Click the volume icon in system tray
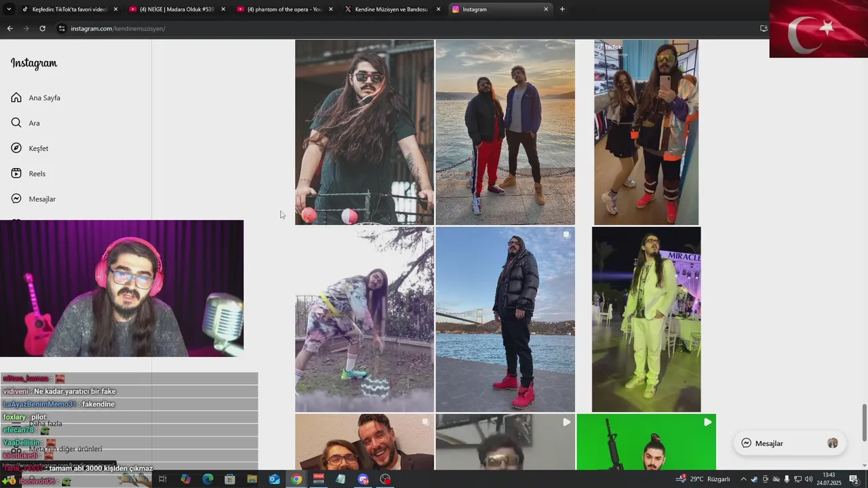868x488 pixels. [x=808, y=479]
